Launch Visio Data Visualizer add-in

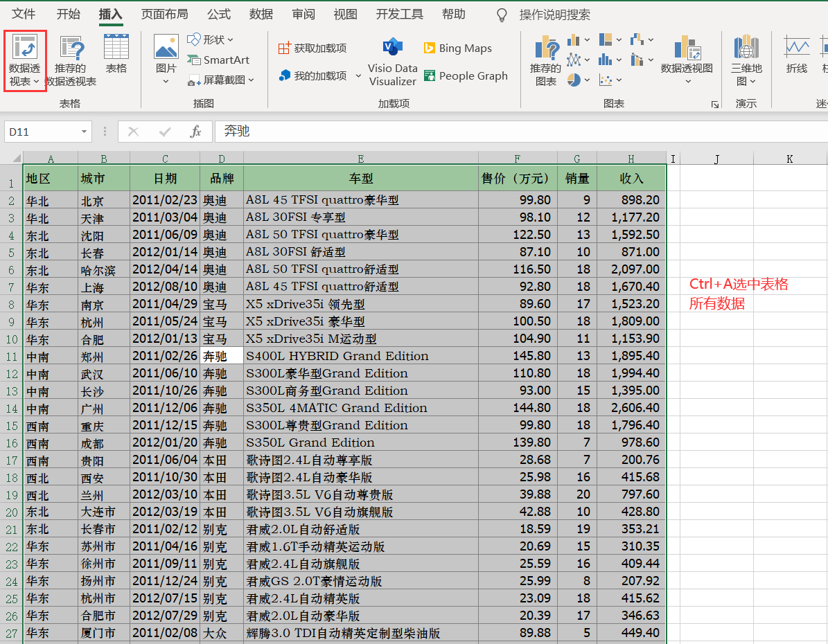393,62
